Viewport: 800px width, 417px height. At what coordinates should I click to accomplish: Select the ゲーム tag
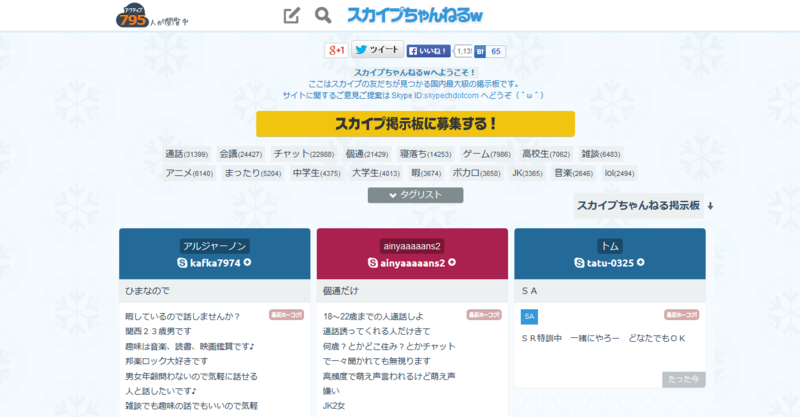coord(486,154)
